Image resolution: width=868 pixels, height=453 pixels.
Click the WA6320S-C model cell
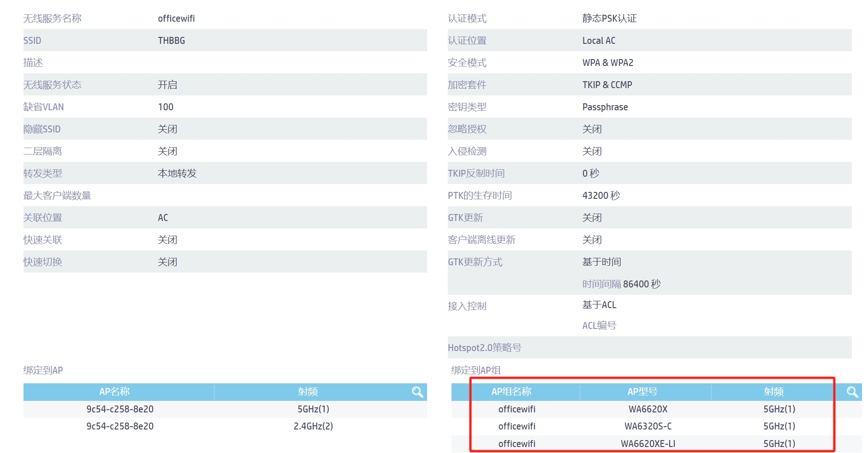pyautogui.click(x=648, y=426)
